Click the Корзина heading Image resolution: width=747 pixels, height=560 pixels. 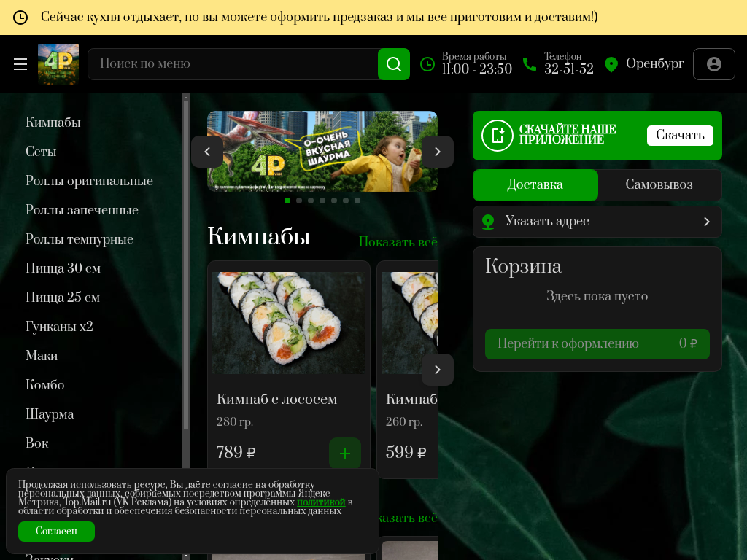pyautogui.click(x=523, y=266)
